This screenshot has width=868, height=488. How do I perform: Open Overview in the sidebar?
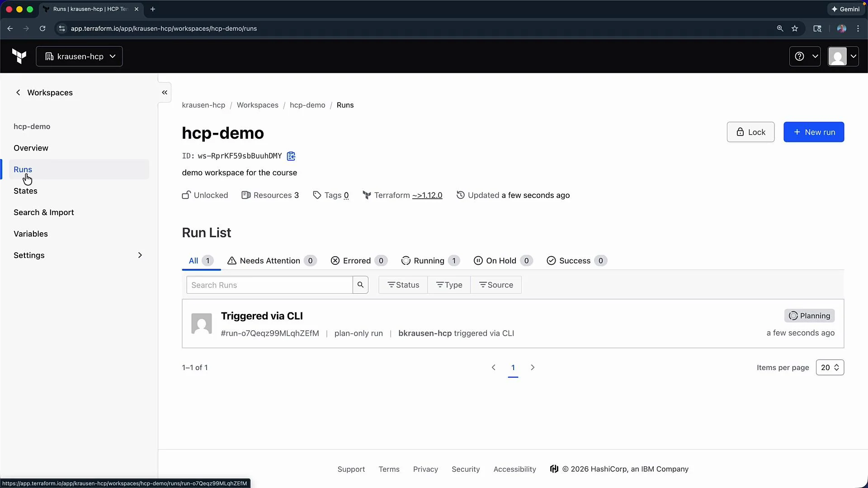pyautogui.click(x=31, y=148)
